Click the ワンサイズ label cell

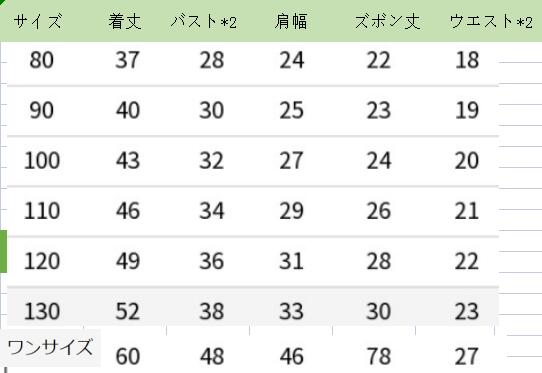[50, 347]
